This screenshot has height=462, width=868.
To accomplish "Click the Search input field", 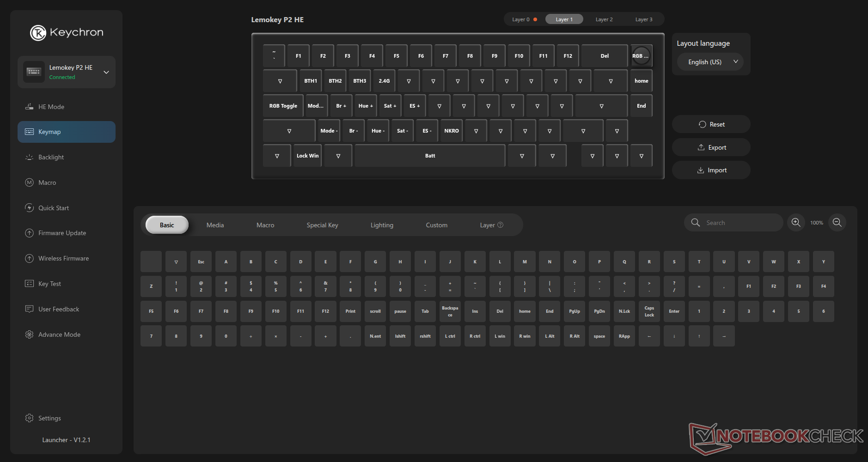I will pos(740,223).
